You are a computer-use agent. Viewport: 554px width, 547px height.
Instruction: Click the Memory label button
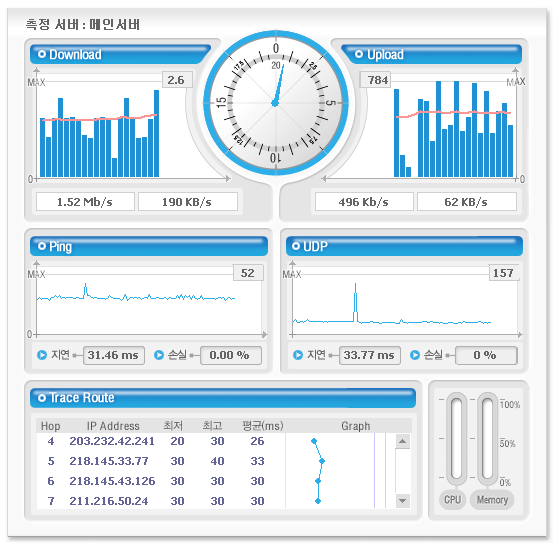point(492,500)
